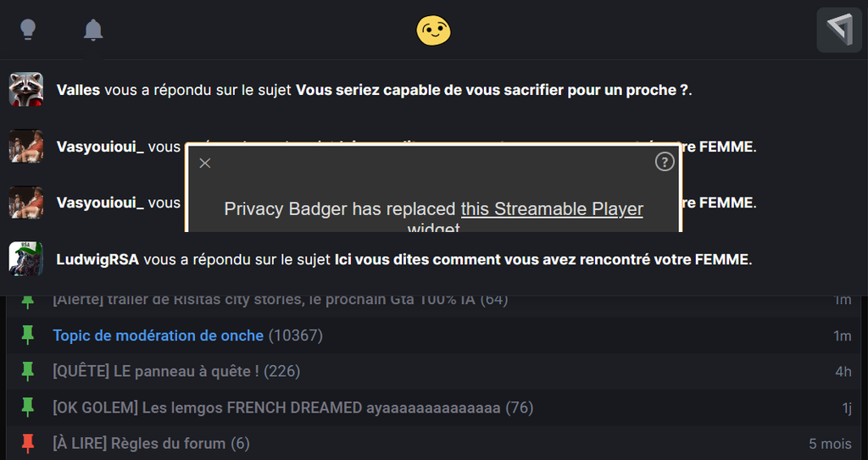Click green pin beside Topic de modération
Screen dimensions: 868x460
pos(28,335)
